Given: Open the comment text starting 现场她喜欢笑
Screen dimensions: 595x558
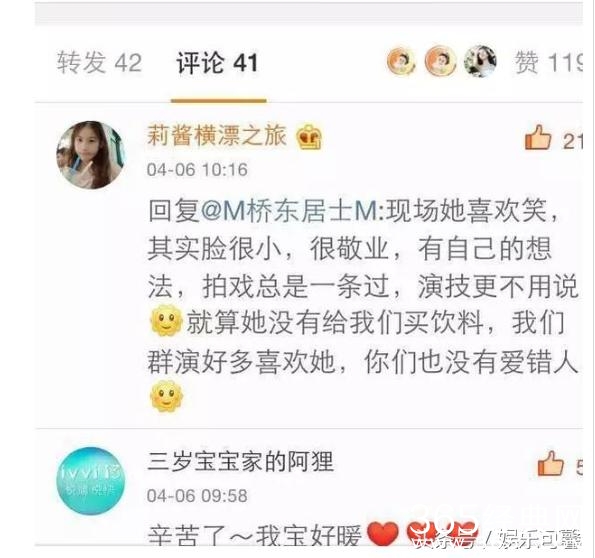Looking at the screenshot, I should 362,285.
